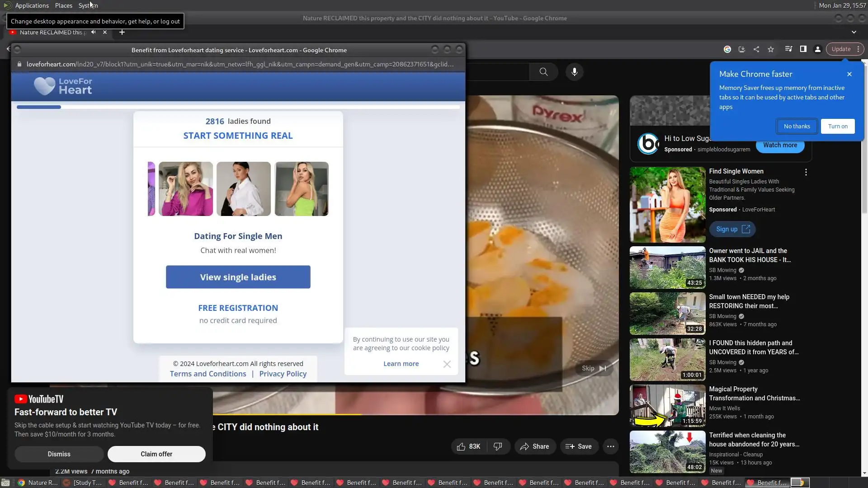Click the YouTube voice search microphone
The image size is (868, 488).
[574, 72]
